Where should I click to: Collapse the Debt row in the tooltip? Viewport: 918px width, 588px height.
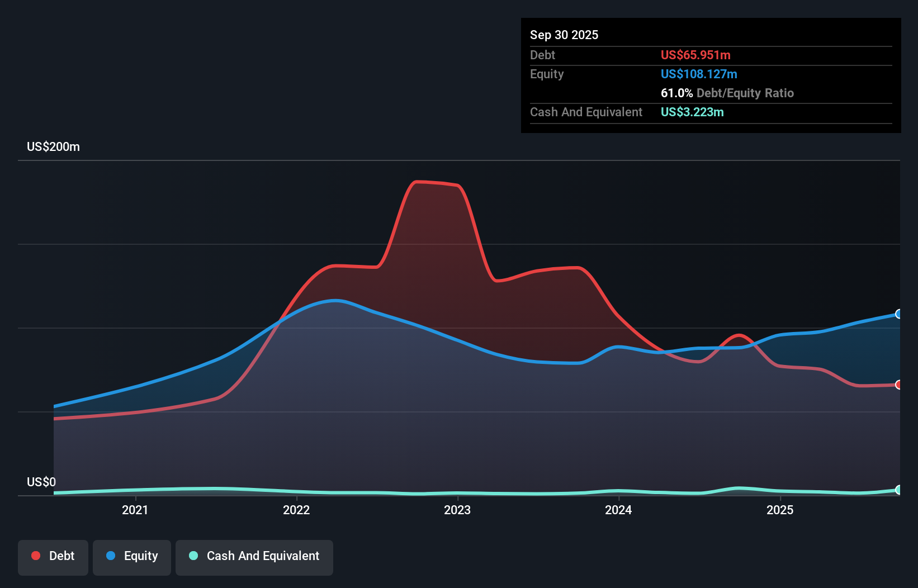coord(542,55)
